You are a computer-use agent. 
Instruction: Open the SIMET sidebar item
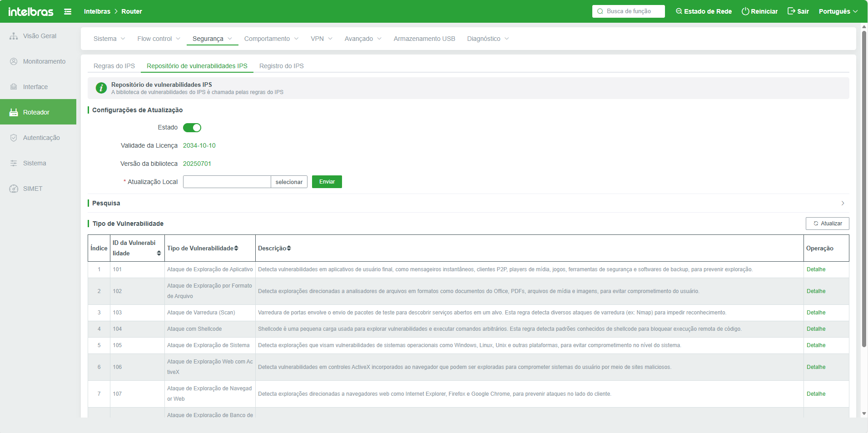(32, 189)
